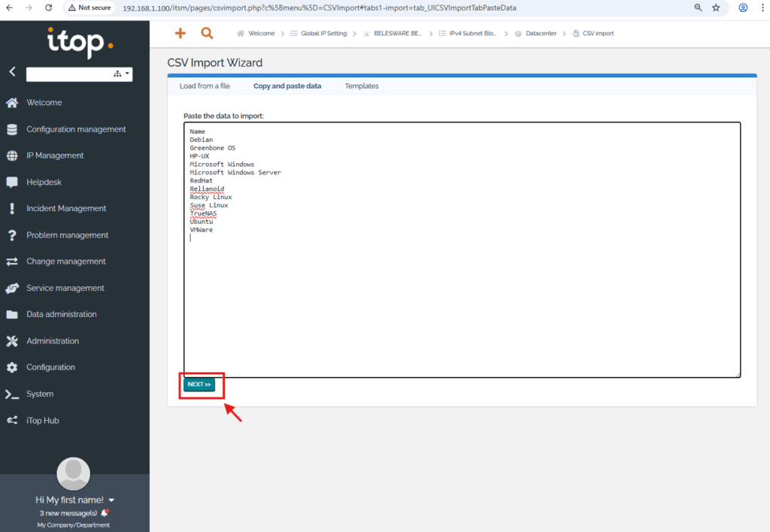Open the user menu dropdown arrow

click(x=112, y=500)
